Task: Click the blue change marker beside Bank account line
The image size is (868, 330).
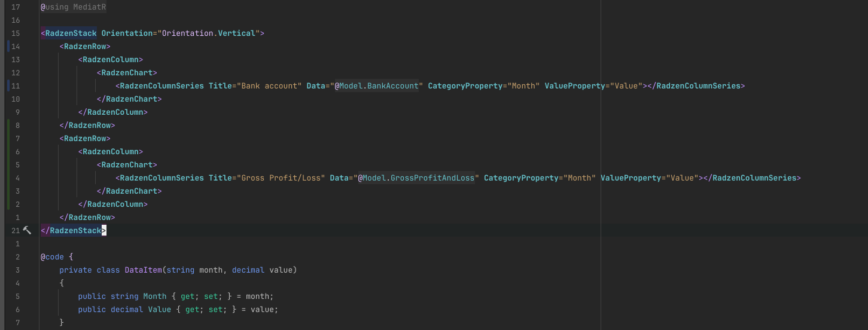Action: pos(7,85)
